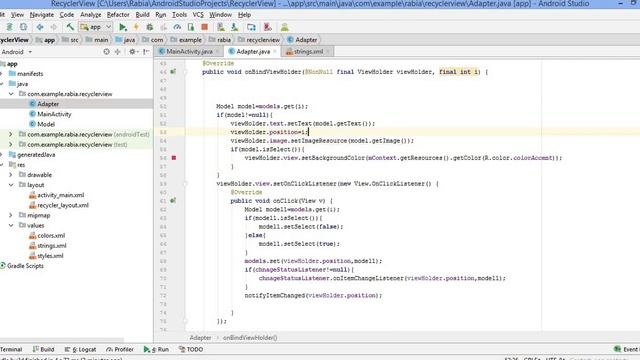Viewport: 640px width, 360px height.
Task: Click override gutter icon beside onBindViewHolder
Action: pyautogui.click(x=173, y=71)
